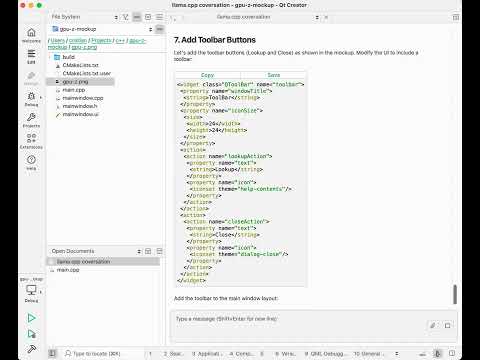Click the locator search magnifier icon
This screenshot has width=480, height=360.
tap(68, 353)
